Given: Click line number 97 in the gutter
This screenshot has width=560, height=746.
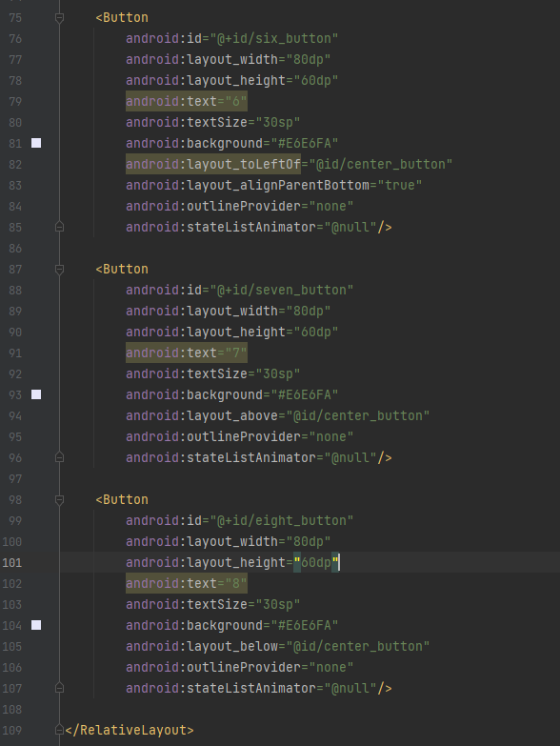Looking at the screenshot, I should point(15,478).
